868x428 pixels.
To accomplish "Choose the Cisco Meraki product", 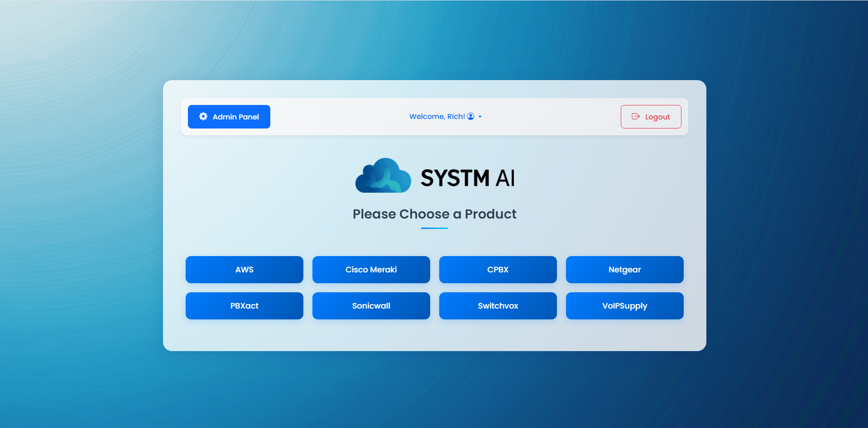I will coord(371,270).
